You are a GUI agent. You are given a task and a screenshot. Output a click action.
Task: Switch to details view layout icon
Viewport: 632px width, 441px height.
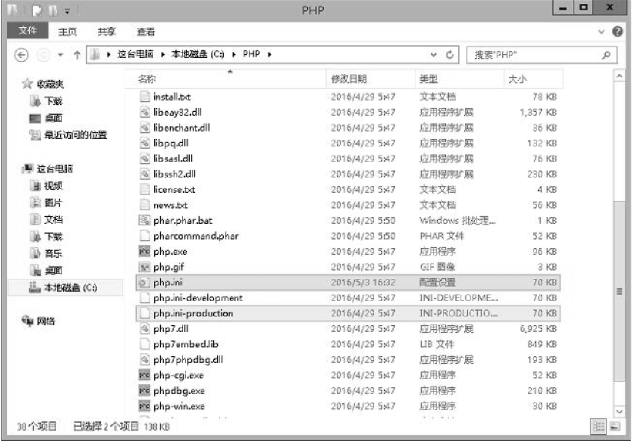click(599, 426)
